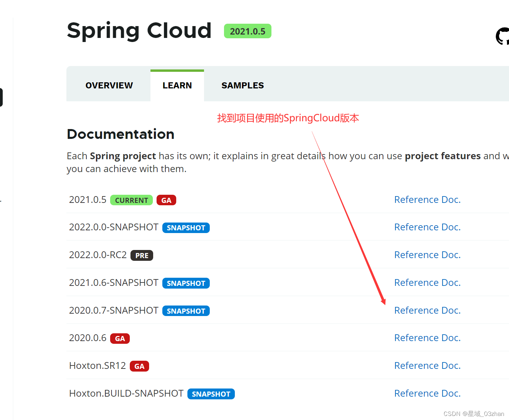Click the PRE badge on 2022.0.0-RC2
509x420 pixels.
click(142, 255)
